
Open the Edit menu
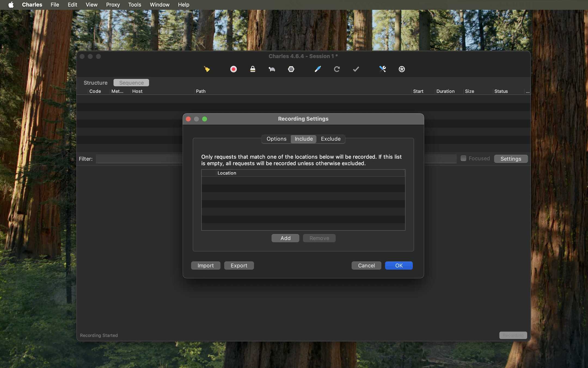point(72,5)
